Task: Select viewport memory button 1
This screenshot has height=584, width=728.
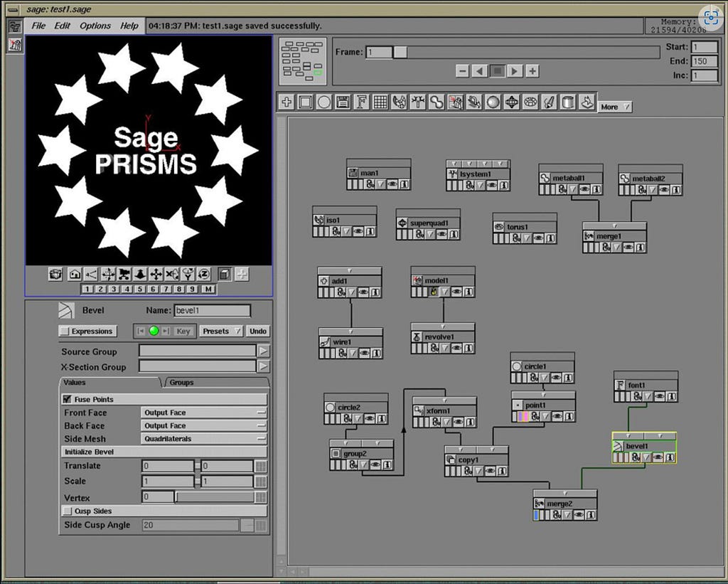Action: click(x=87, y=289)
